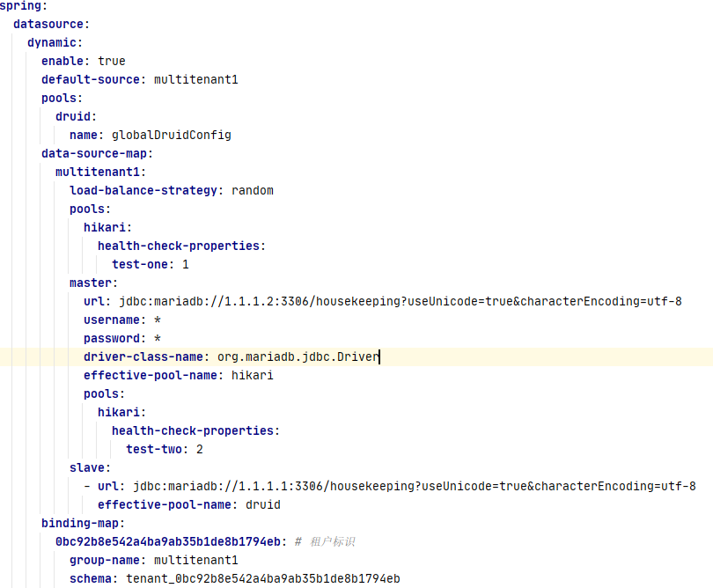Image resolution: width=713 pixels, height=588 pixels.
Task: Click the 'data-source-map:' key
Action: [97, 154]
